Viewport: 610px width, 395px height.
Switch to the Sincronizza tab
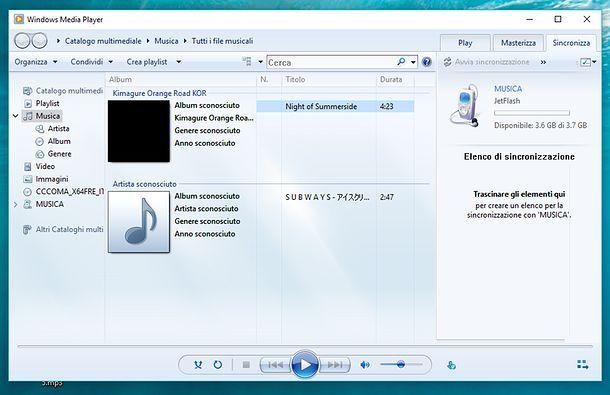[571, 43]
